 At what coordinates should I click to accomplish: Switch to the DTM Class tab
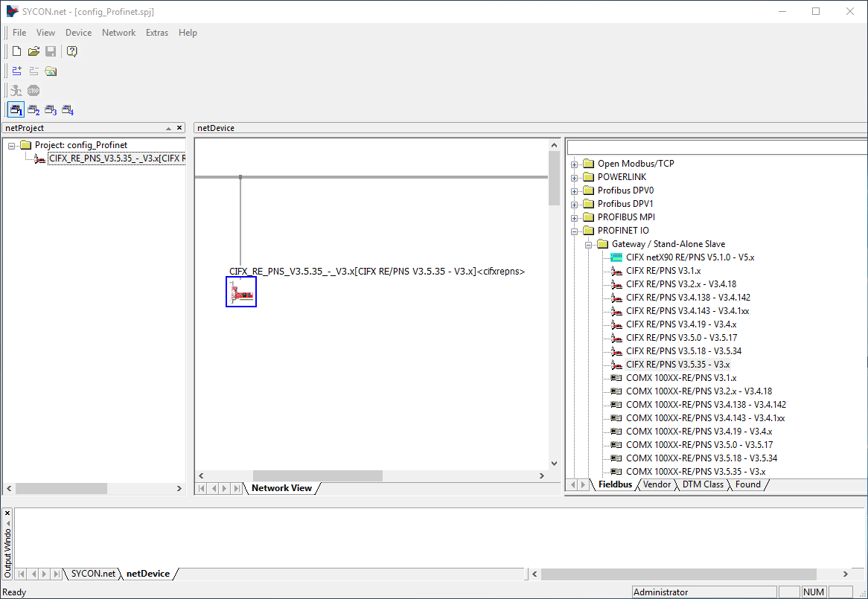[702, 484]
